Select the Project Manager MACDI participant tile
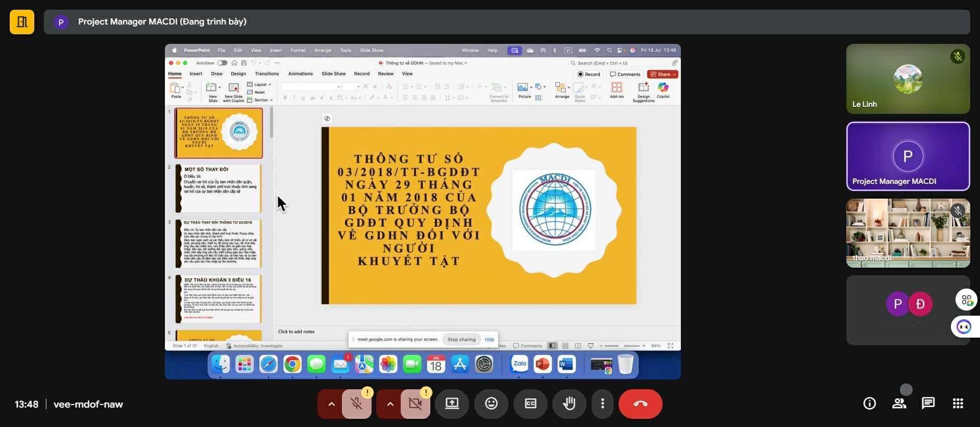980x427 pixels. (908, 156)
